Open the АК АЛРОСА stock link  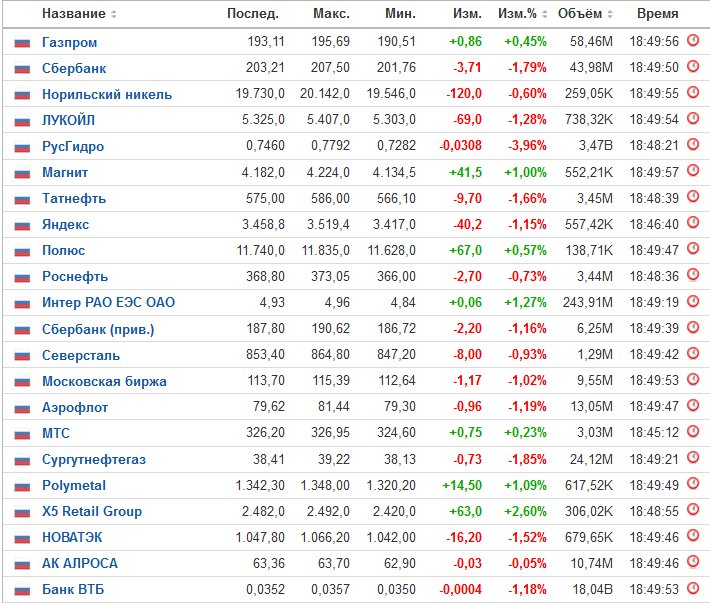coord(80,563)
